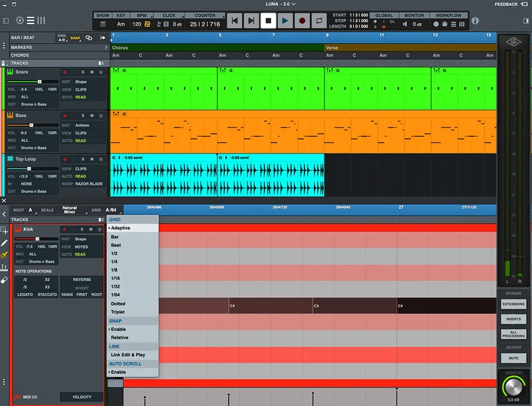The image size is (532, 406).
Task: Open the LUNA 3.0 title dropdown
Action: click(280, 4)
